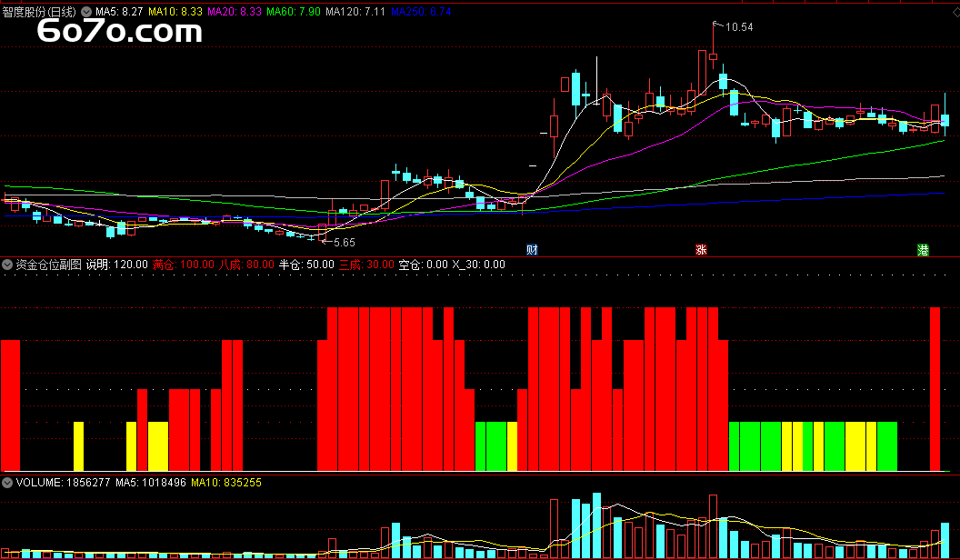The image size is (960, 560).
Task: Click the 财 event marker on the chart
Action: tap(533, 250)
